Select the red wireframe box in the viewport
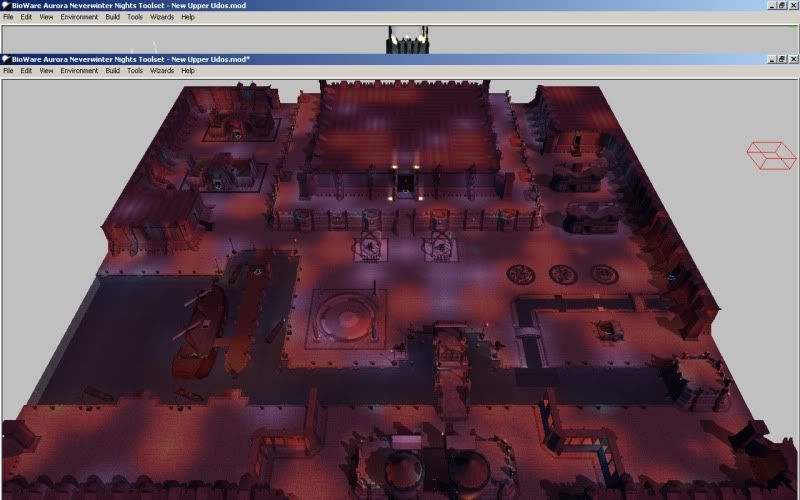Screen dimensions: 800x500 [x=771, y=156]
